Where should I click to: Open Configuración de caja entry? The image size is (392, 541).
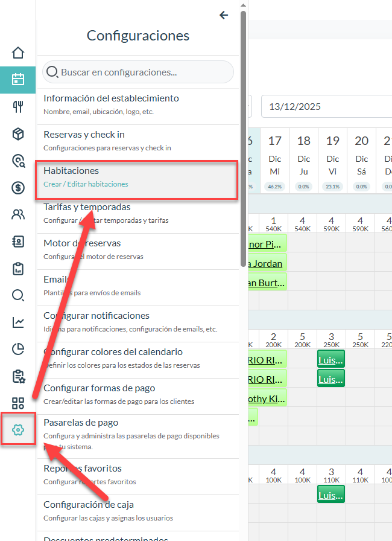[x=138, y=510]
